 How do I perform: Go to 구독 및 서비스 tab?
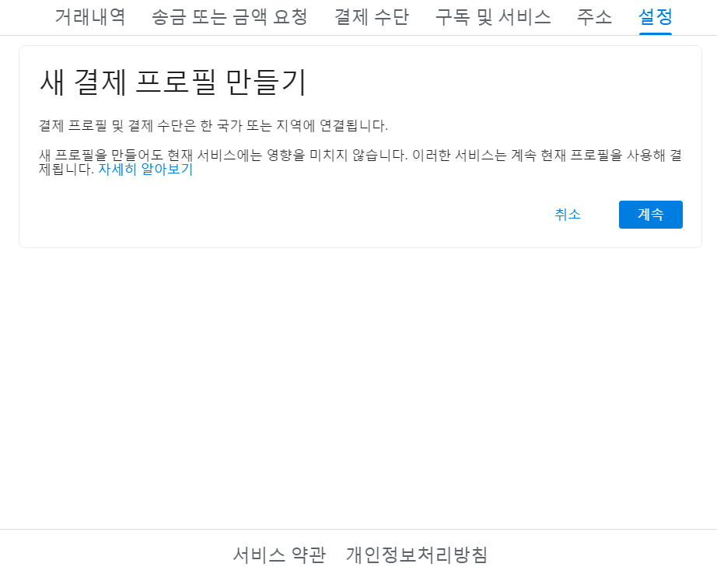click(x=492, y=17)
